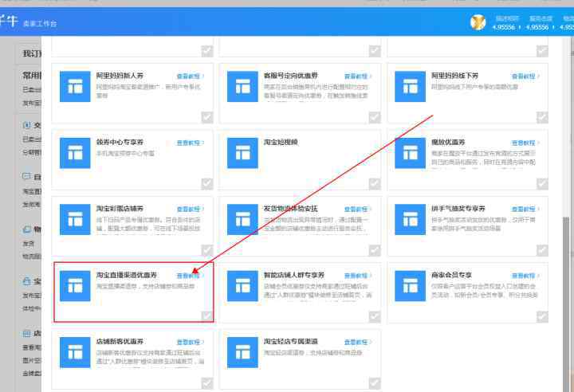Image resolution: width=574 pixels, height=392 pixels.
Task: Click the 阿里妈妈新人券 card icon
Action: pos(75,86)
